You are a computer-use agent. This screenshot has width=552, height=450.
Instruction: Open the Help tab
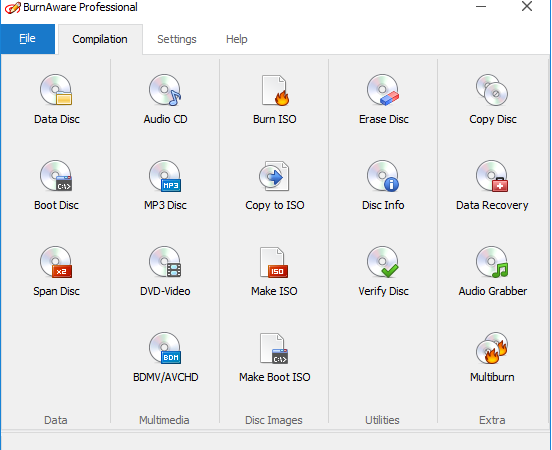237,39
